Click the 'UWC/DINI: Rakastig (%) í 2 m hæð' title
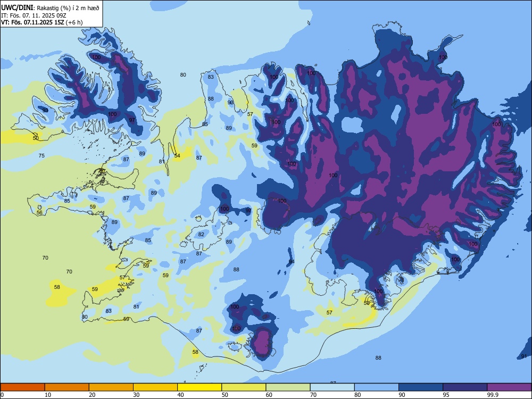532x399 pixels. click(x=50, y=8)
